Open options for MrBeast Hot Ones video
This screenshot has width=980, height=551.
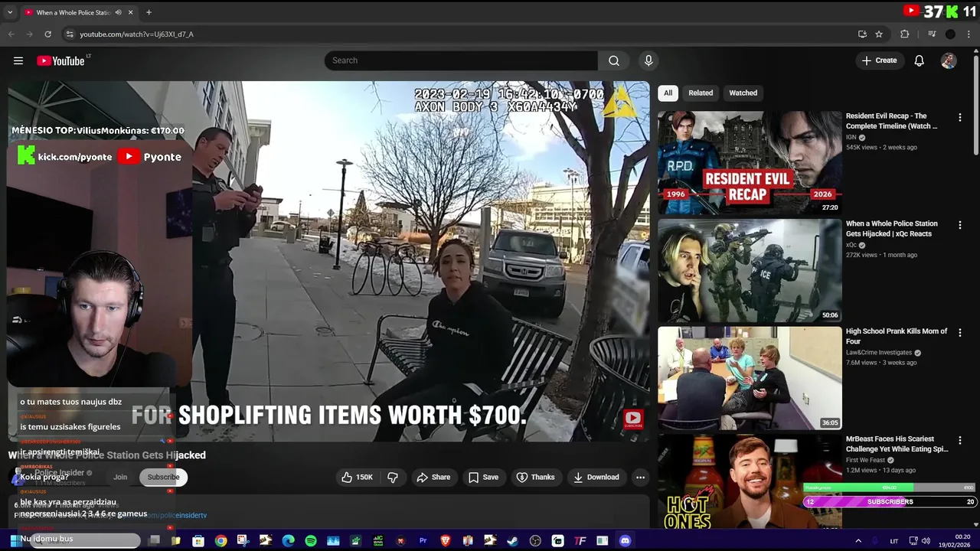959,441
